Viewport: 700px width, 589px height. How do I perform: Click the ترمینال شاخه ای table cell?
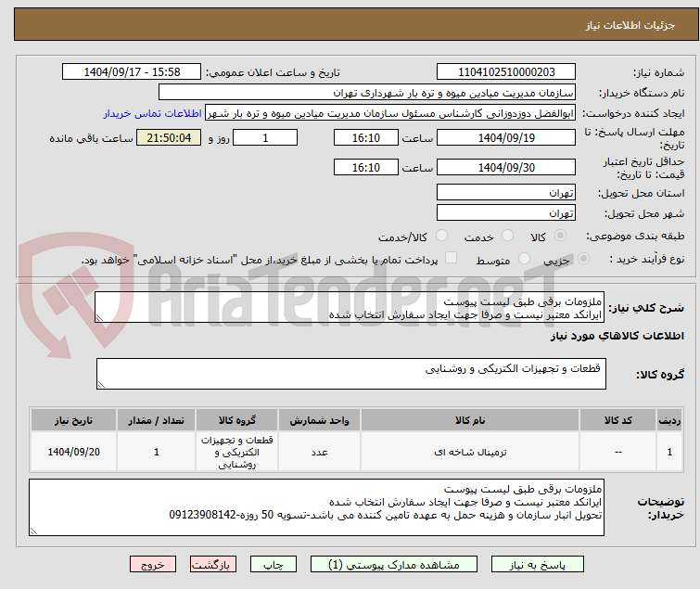470,452
